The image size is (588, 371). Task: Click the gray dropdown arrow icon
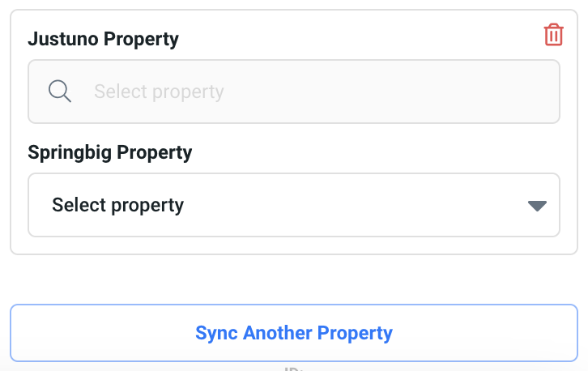pos(538,206)
